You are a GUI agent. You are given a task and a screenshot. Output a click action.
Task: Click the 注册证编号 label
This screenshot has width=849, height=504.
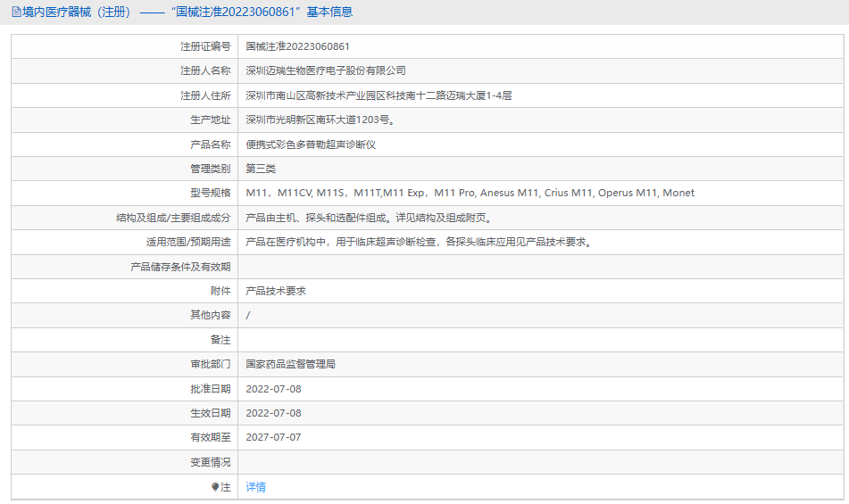pyautogui.click(x=205, y=46)
